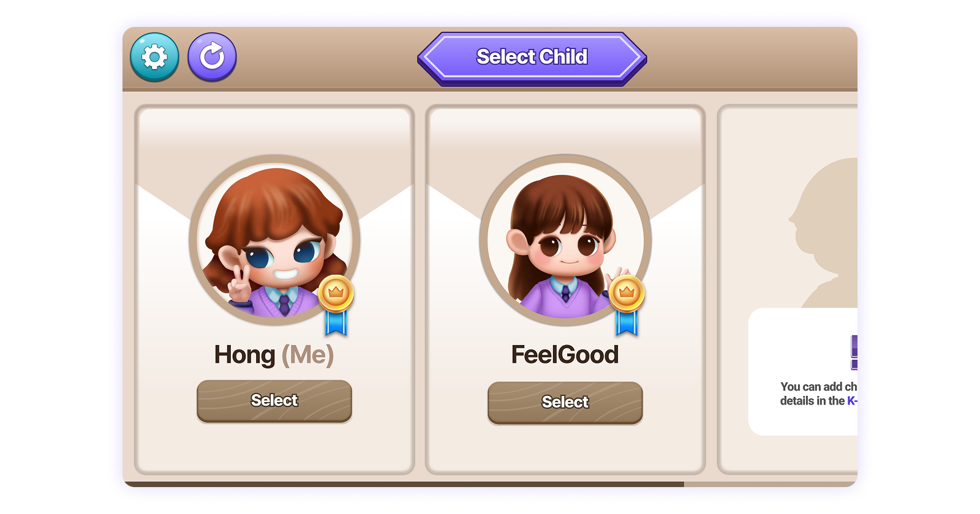980x514 pixels.
Task: Select the FeelGood child profile
Action: tap(565, 402)
